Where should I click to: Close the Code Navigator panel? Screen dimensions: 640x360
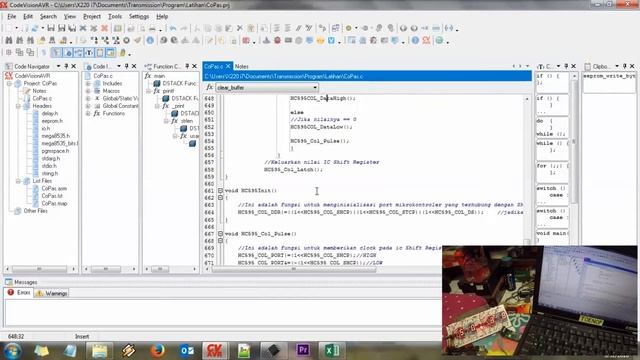click(73, 66)
